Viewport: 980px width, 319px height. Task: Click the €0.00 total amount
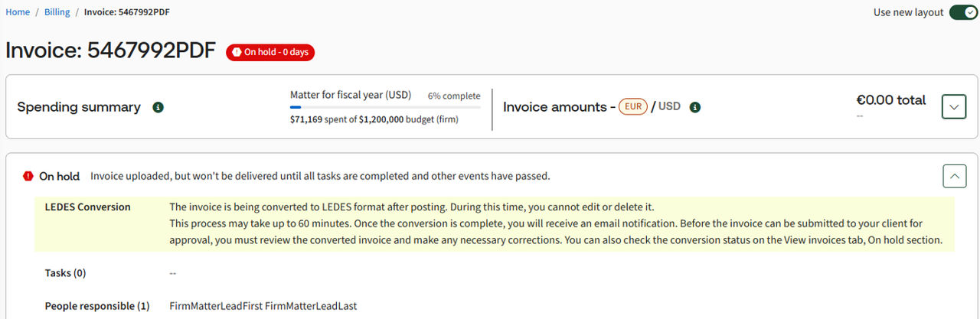[x=890, y=100]
